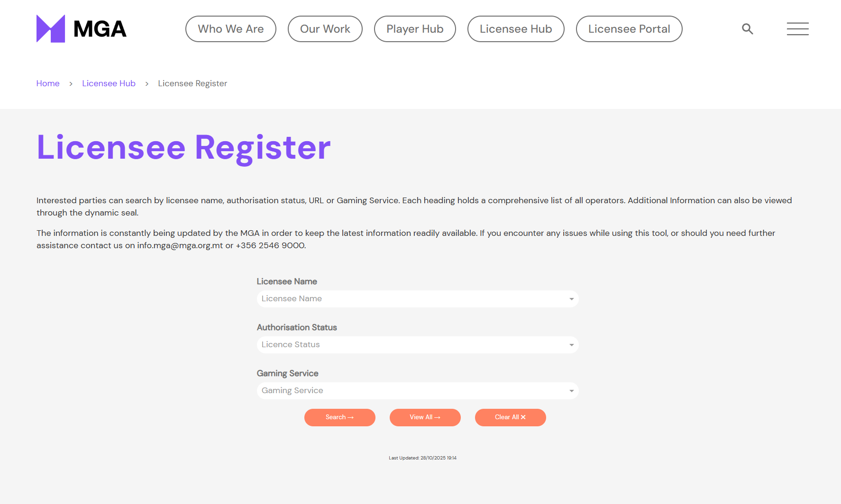Click the MGA logo

81,29
